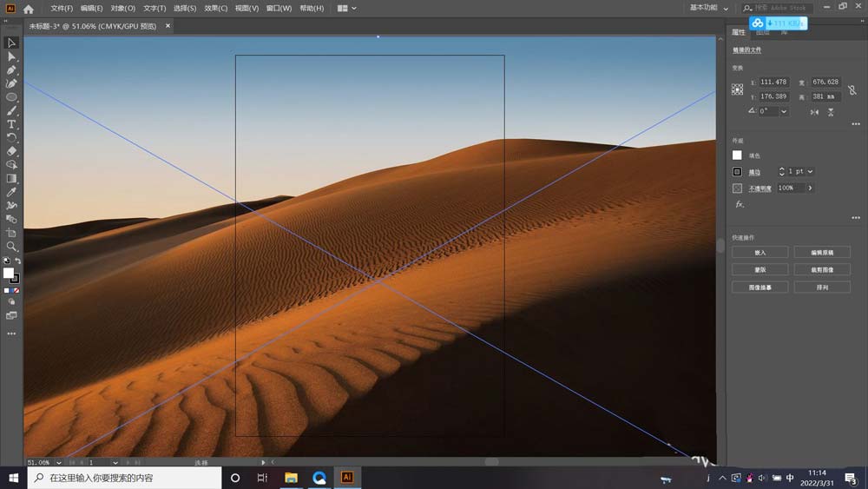Select the Eraser tool
Screen dimensions: 868x489
(x=12, y=151)
